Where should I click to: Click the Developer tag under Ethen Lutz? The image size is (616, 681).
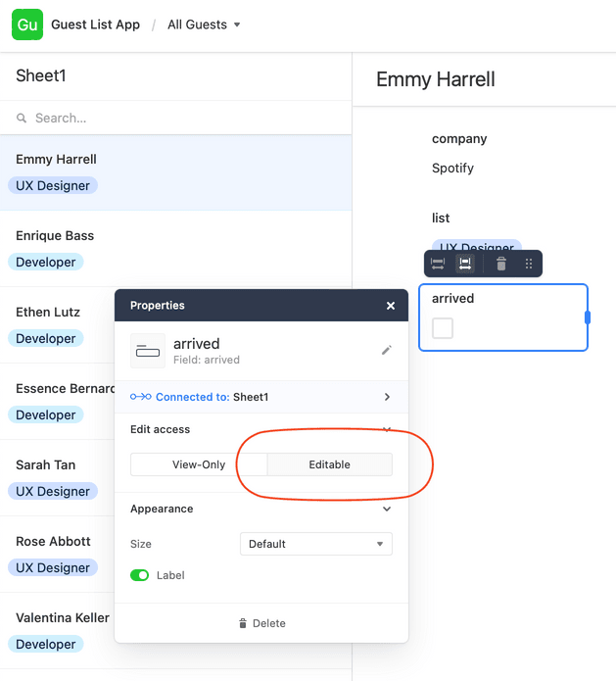(x=46, y=338)
